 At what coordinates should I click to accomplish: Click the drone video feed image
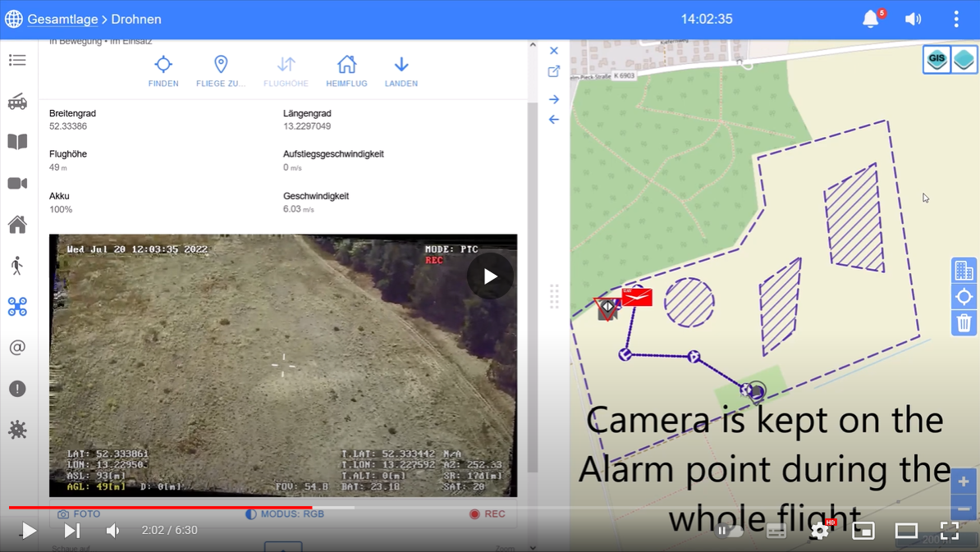(x=283, y=365)
